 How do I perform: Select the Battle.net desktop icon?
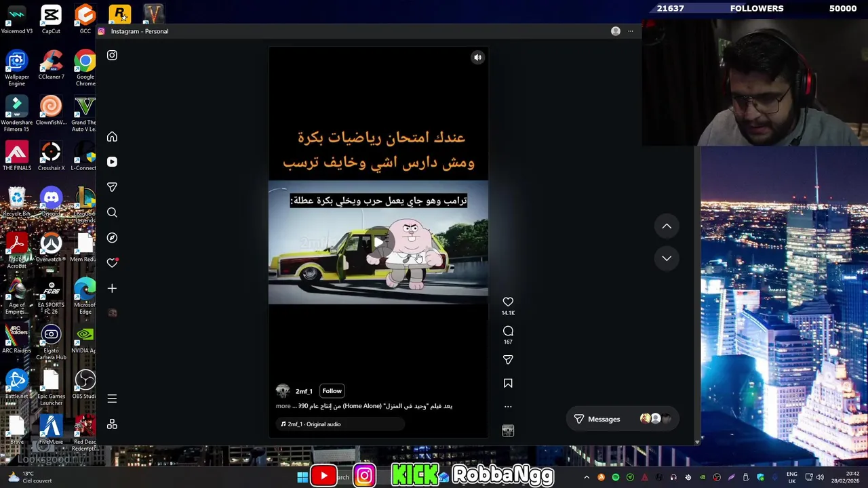[x=17, y=384]
